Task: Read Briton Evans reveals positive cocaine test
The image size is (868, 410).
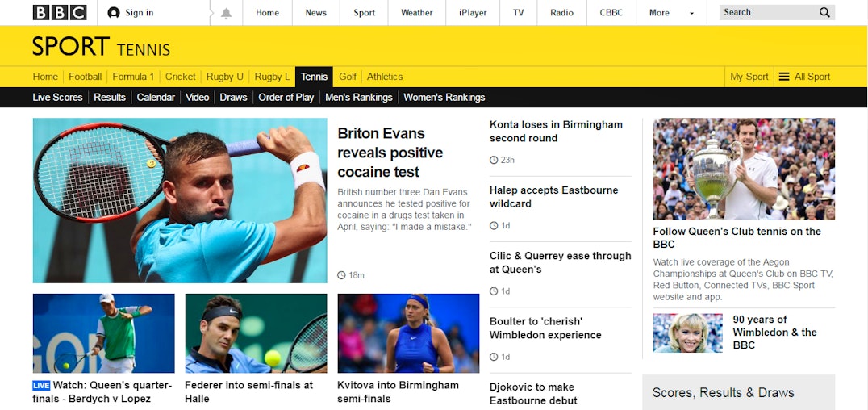Action: tap(390, 153)
